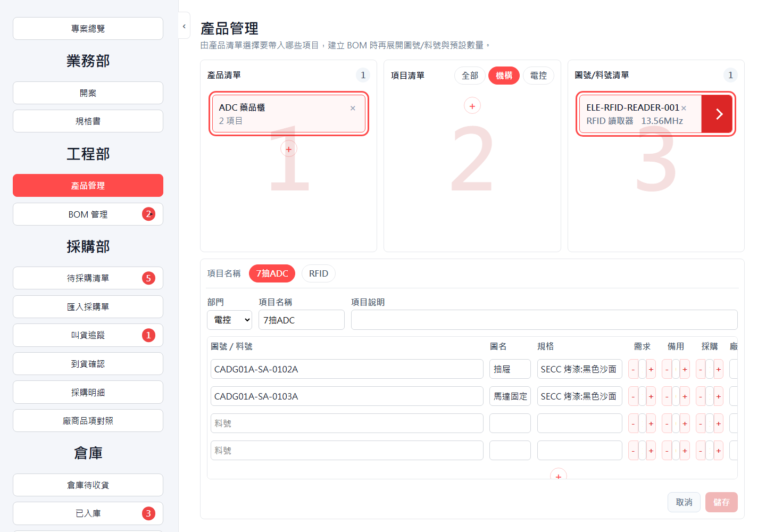The width and height of the screenshot is (766, 532).
Task: Edit the 規格 field in the CADG01A-SA-0103A row
Action: 580,396
